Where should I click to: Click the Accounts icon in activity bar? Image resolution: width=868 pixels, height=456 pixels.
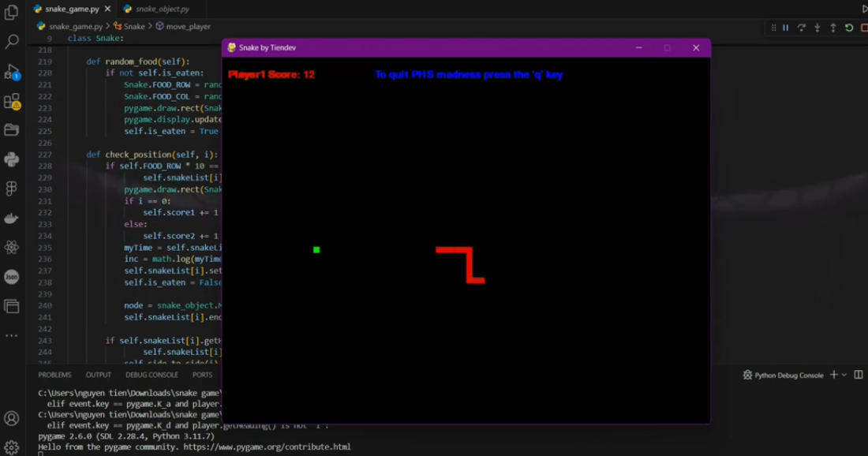tap(11, 418)
